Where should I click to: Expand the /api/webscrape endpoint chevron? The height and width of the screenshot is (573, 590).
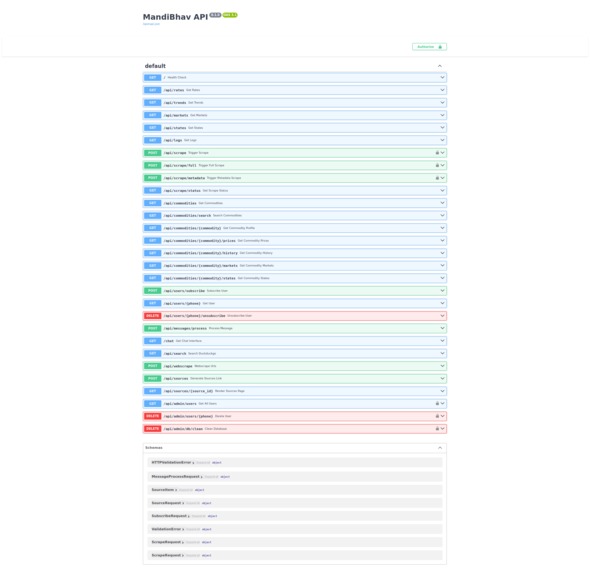442,366
